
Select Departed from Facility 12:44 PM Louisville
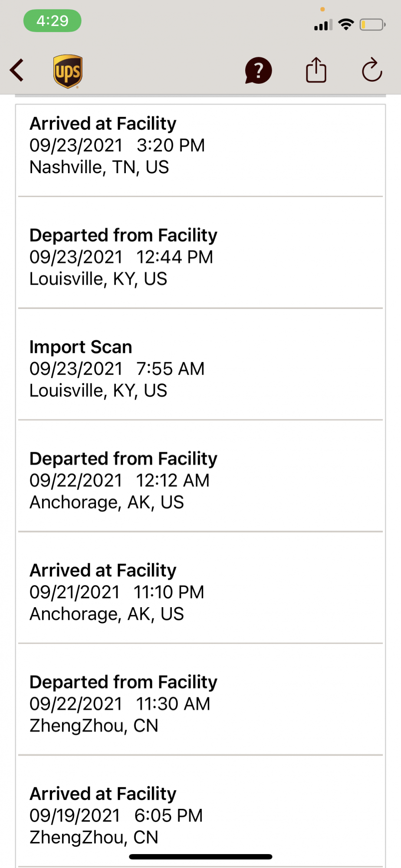[200, 253]
